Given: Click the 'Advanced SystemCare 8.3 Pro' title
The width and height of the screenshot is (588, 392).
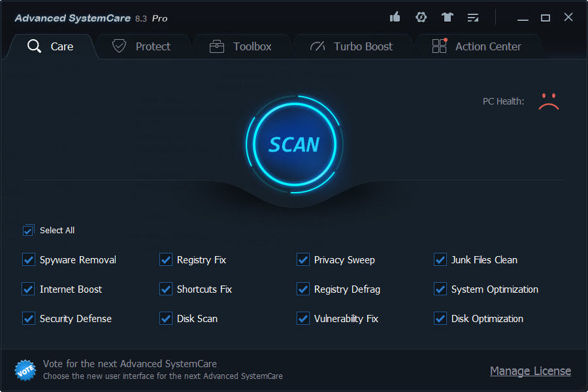Looking at the screenshot, I should 91,18.
